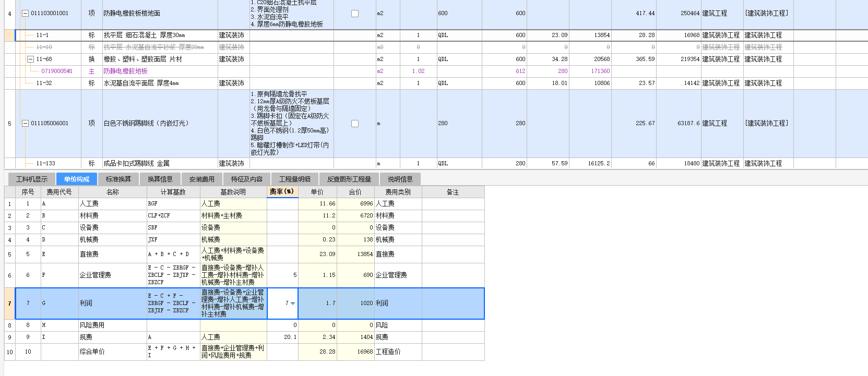
Task: Click the 基数说明 column header
Action: (x=233, y=192)
